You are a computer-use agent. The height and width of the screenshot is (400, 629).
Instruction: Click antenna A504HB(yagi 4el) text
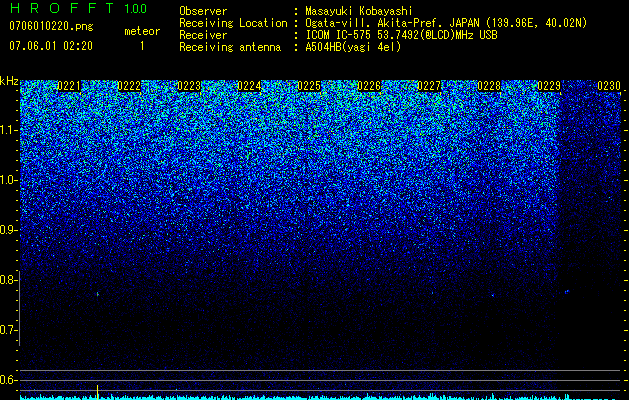point(353,47)
